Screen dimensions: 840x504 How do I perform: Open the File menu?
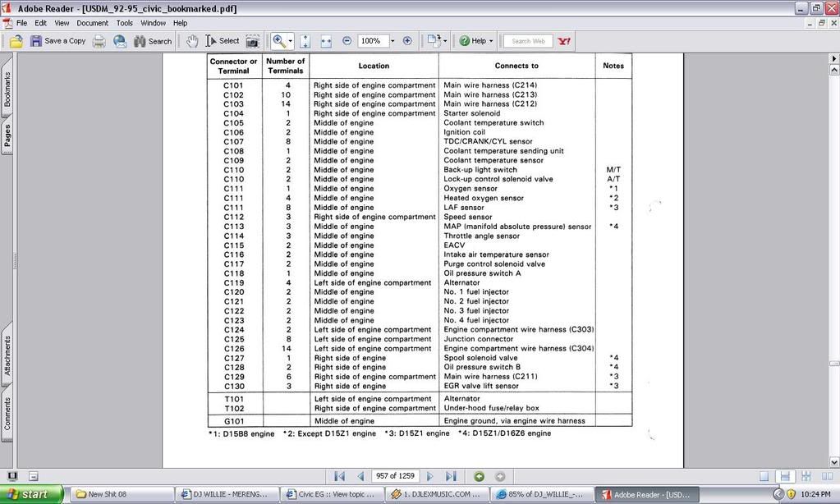click(21, 23)
